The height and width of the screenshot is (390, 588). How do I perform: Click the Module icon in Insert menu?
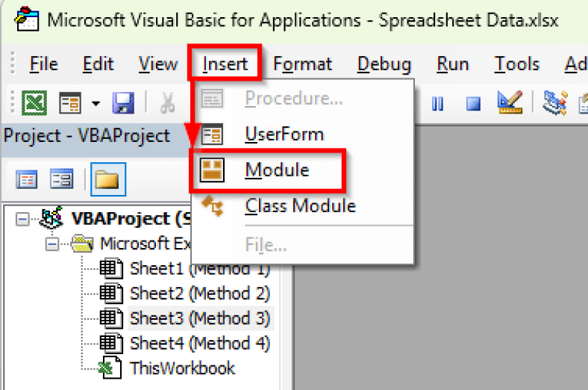point(212,170)
